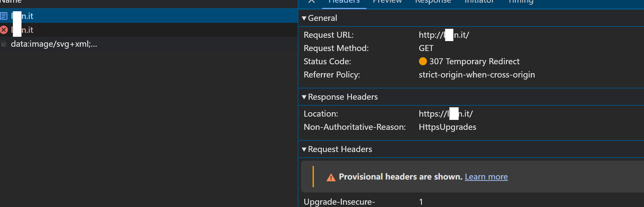Collapse the Response Headers section
644x207 pixels.
[304, 97]
